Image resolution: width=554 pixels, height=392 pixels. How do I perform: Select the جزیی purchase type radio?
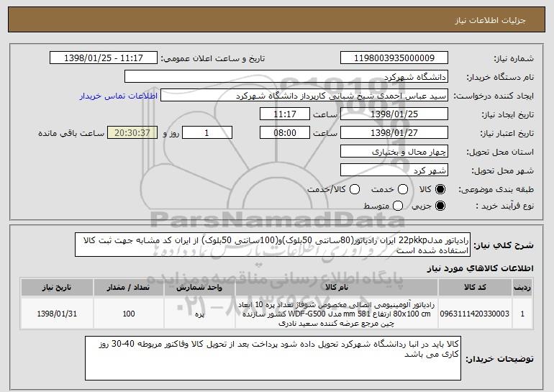pos(440,206)
